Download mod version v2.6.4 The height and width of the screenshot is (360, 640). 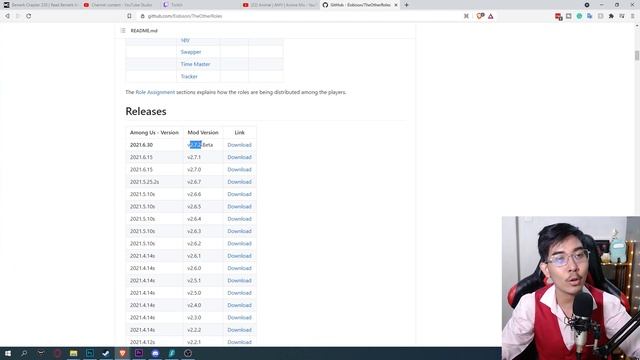239,219
